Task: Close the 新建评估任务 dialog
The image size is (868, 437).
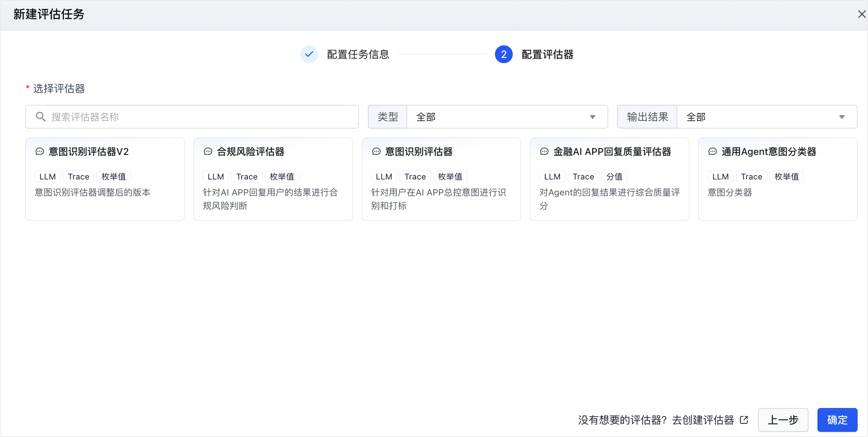Action: 862,14
